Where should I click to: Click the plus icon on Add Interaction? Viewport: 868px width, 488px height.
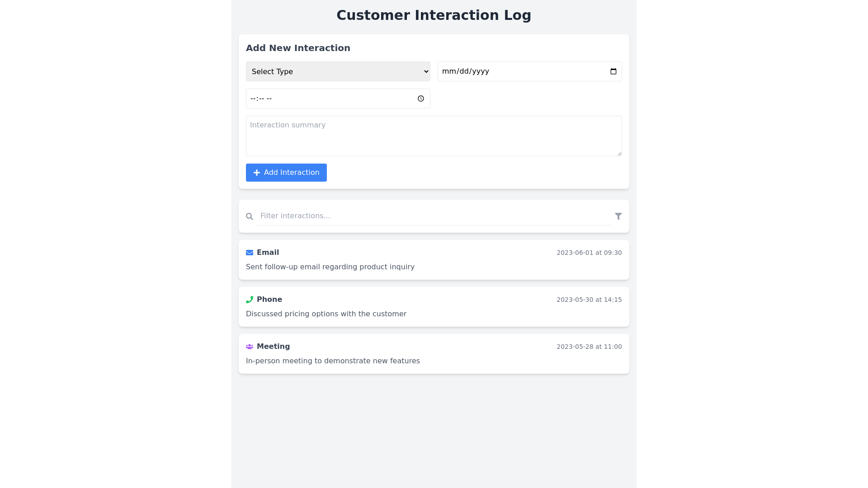coord(257,173)
